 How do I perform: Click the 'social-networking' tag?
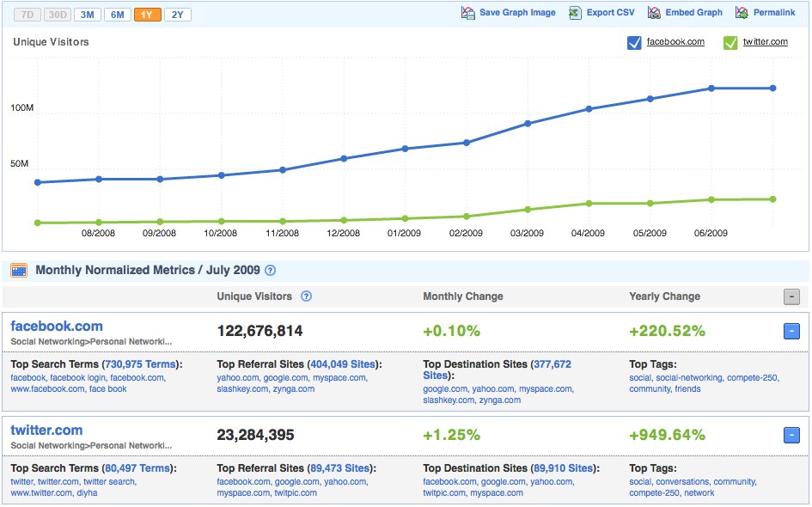pos(689,378)
